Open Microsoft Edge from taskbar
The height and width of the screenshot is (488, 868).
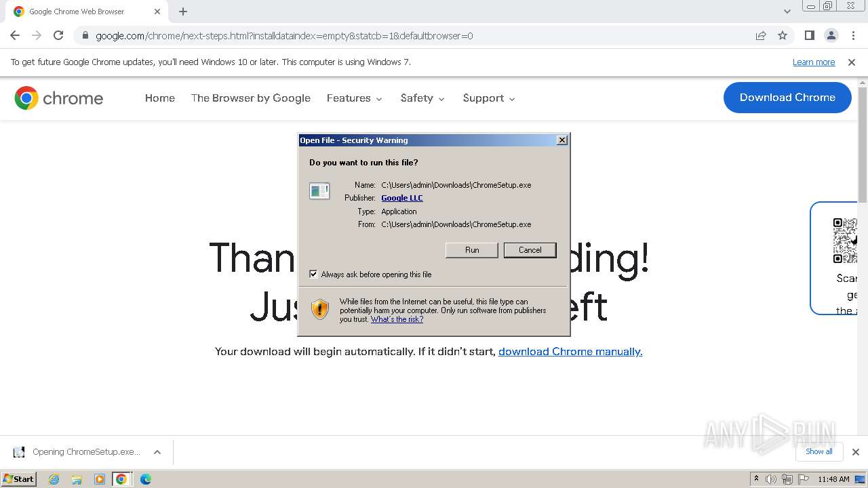[145, 479]
